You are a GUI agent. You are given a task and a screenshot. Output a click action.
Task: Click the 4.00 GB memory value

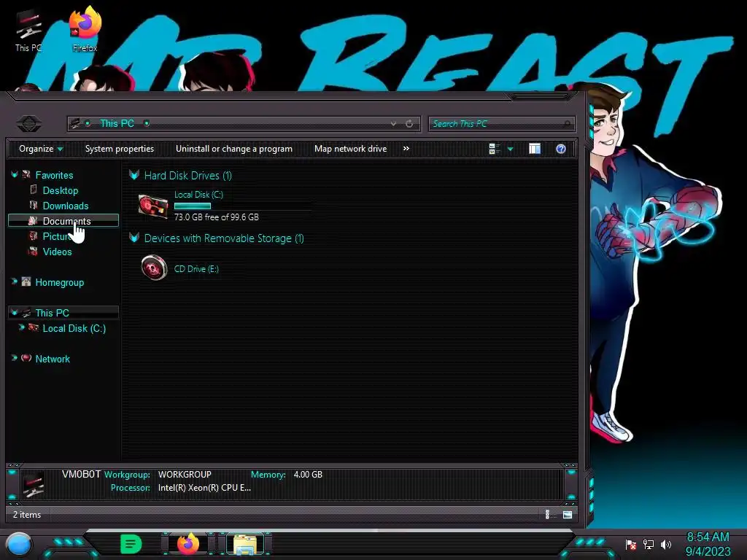point(309,475)
